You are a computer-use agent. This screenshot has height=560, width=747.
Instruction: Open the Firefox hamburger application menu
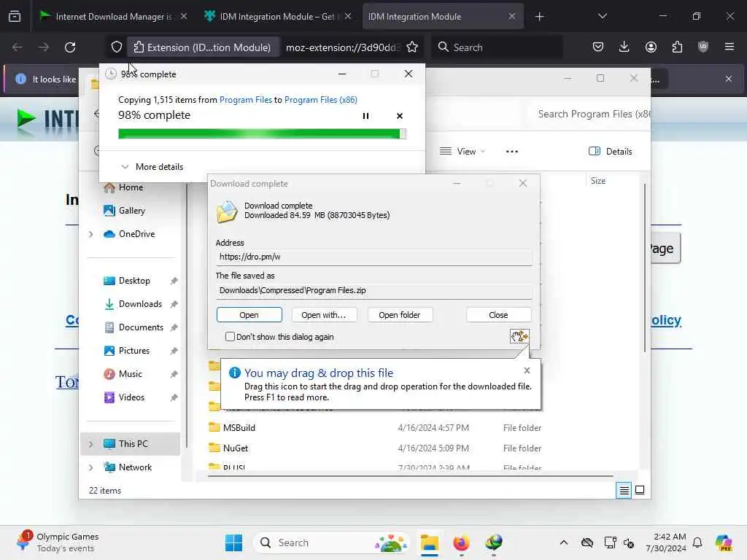click(x=729, y=47)
